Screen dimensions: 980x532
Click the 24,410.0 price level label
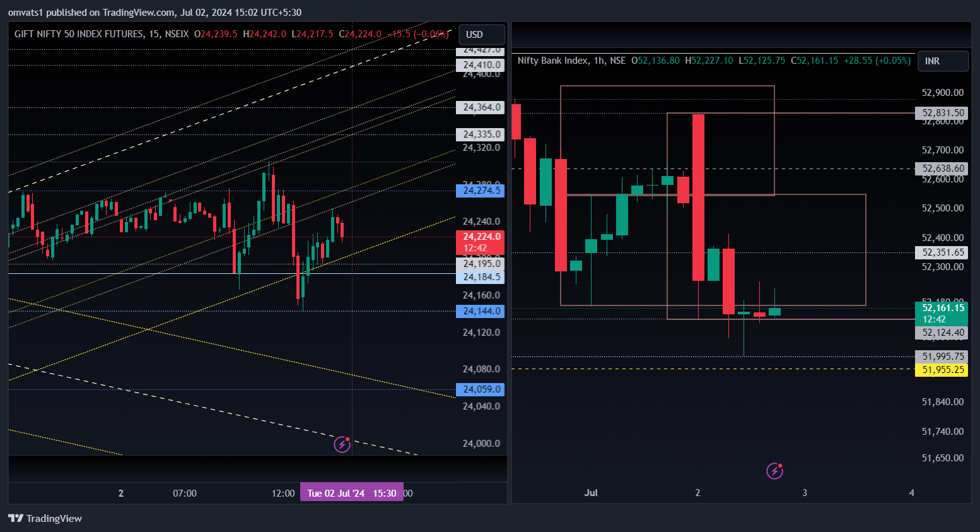click(481, 65)
